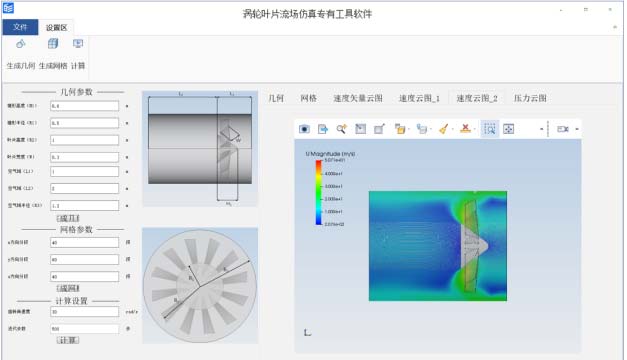Open the 网格 view tab

308,98
